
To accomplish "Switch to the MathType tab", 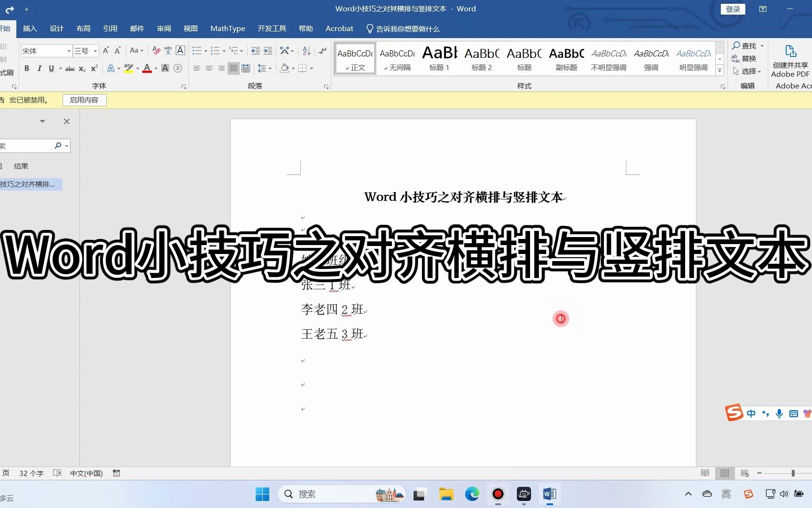I will (227, 28).
